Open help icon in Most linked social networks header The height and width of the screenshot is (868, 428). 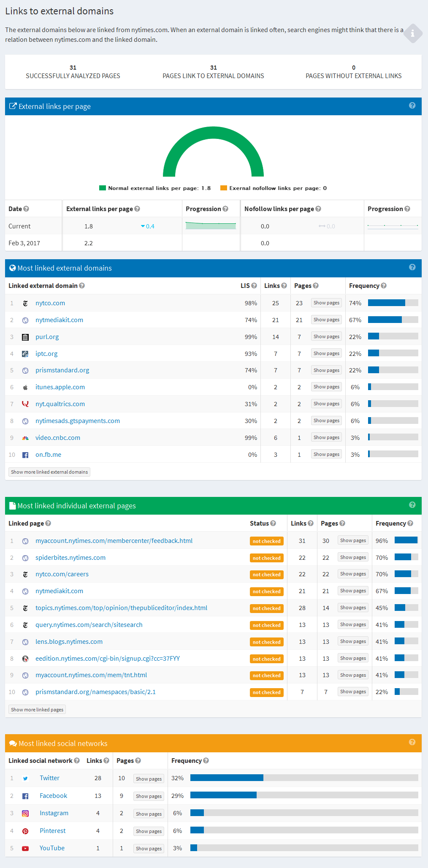(412, 742)
